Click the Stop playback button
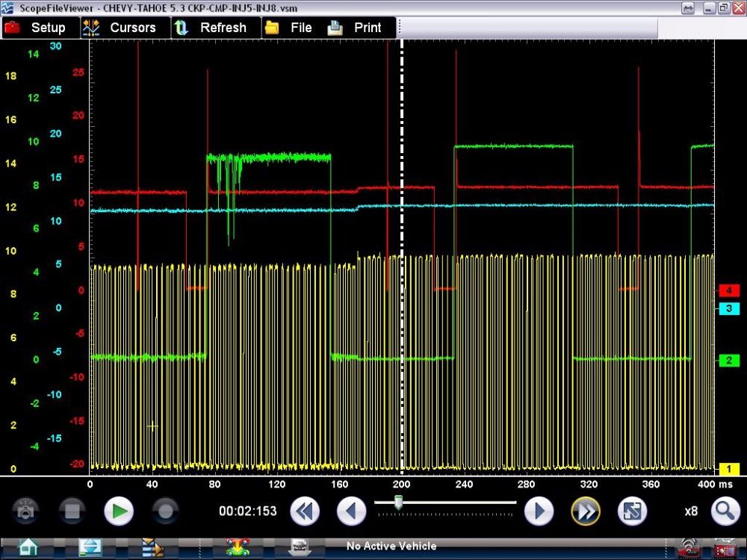Screen dimensions: 747x560 72,511
